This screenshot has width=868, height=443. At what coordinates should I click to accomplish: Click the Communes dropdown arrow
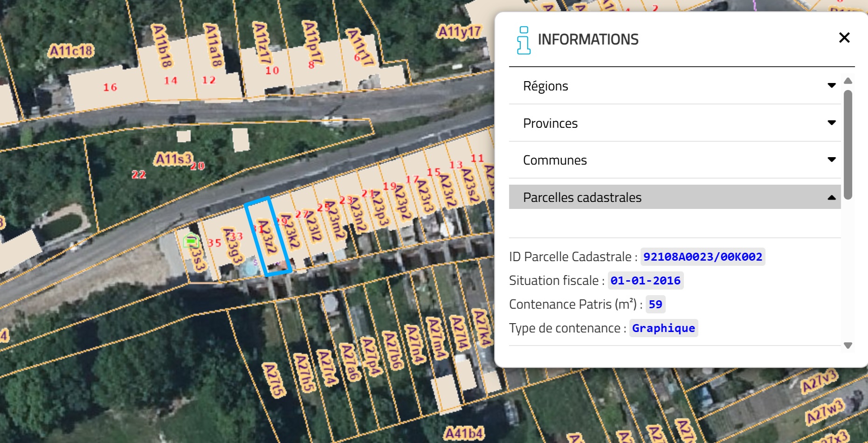point(831,159)
